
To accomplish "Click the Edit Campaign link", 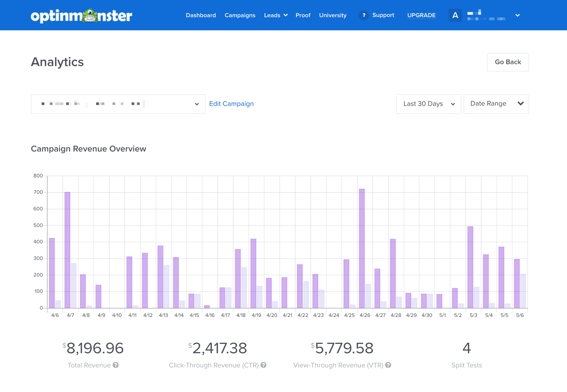I will pos(231,103).
